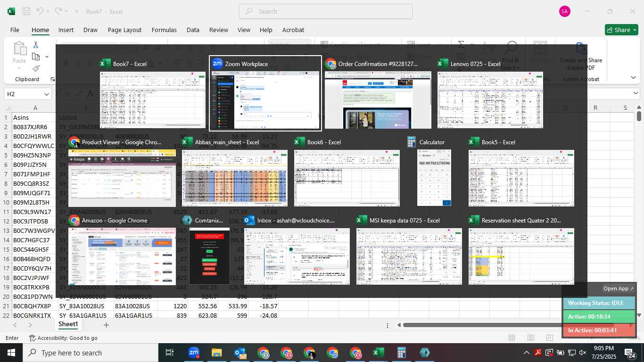This screenshot has height=362, width=644.
Task: Click the green Share button
Action: [x=621, y=30]
